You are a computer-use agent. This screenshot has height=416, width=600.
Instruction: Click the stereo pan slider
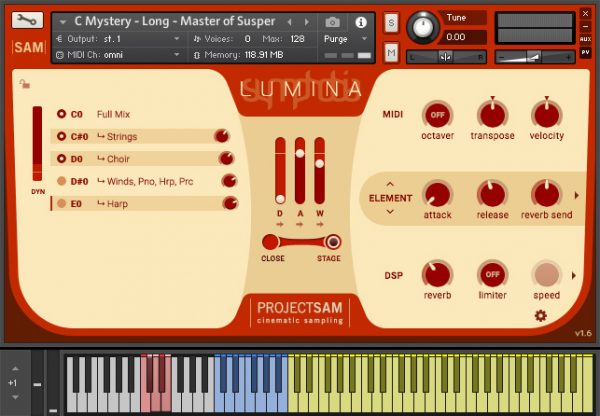[x=446, y=57]
